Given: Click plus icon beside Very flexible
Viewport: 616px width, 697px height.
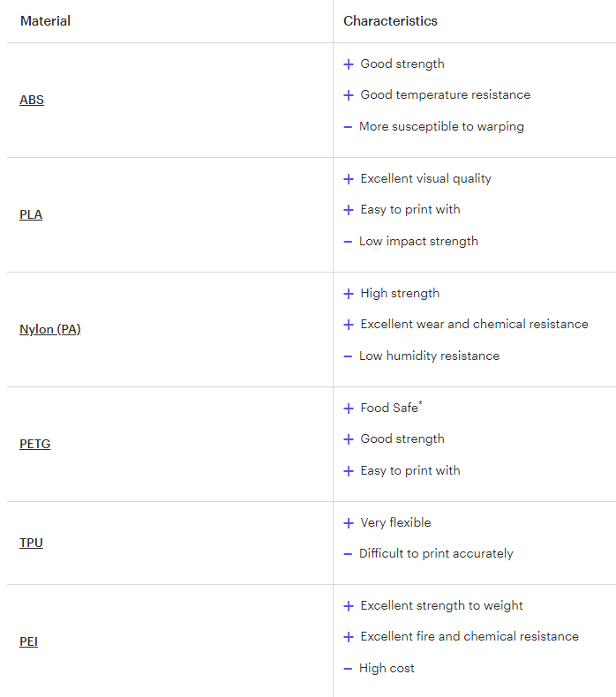Looking at the screenshot, I should coord(349,523).
